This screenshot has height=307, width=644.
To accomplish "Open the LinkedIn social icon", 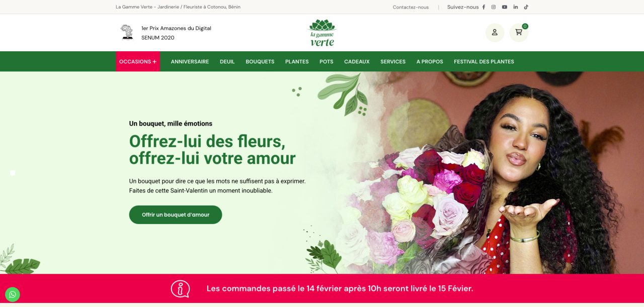I will 516,7.
